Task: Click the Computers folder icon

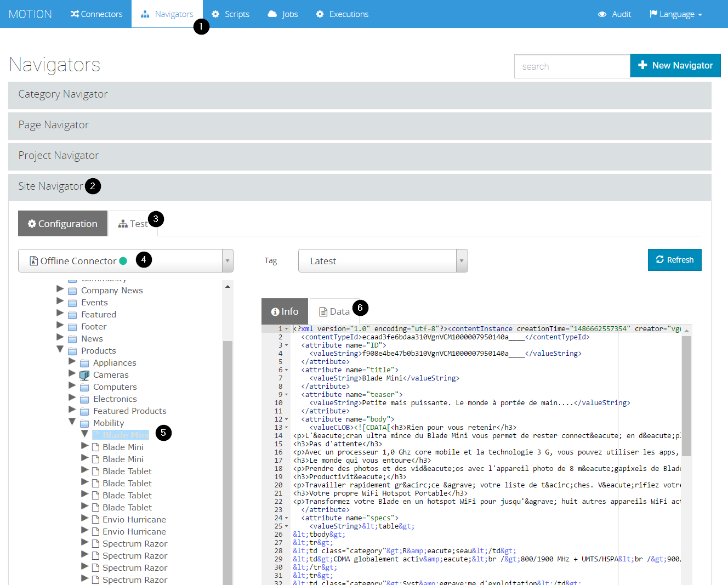Action: 84,387
